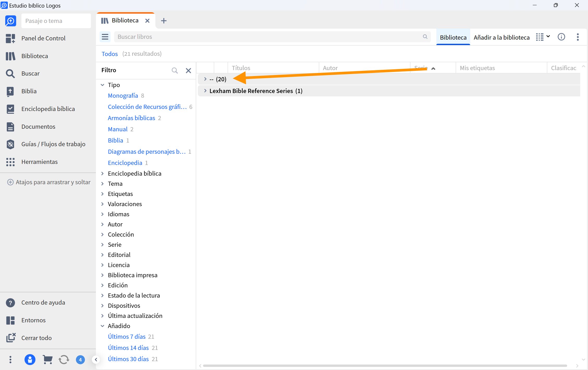Click the horizontal scrollbar at bottom
Image resolution: width=588 pixels, height=370 pixels.
[385, 366]
